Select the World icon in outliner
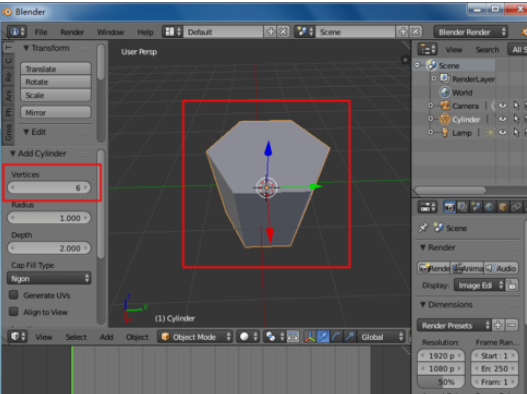This screenshot has width=527, height=394. click(445, 92)
